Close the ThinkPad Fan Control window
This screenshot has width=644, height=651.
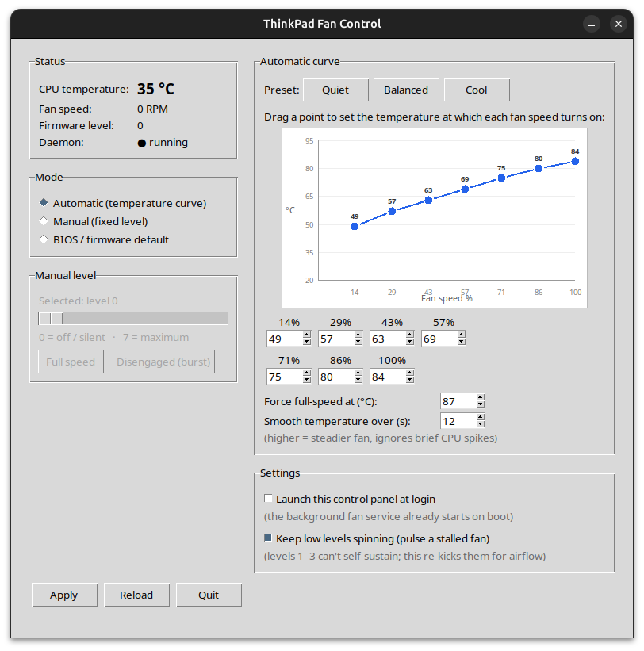619,24
